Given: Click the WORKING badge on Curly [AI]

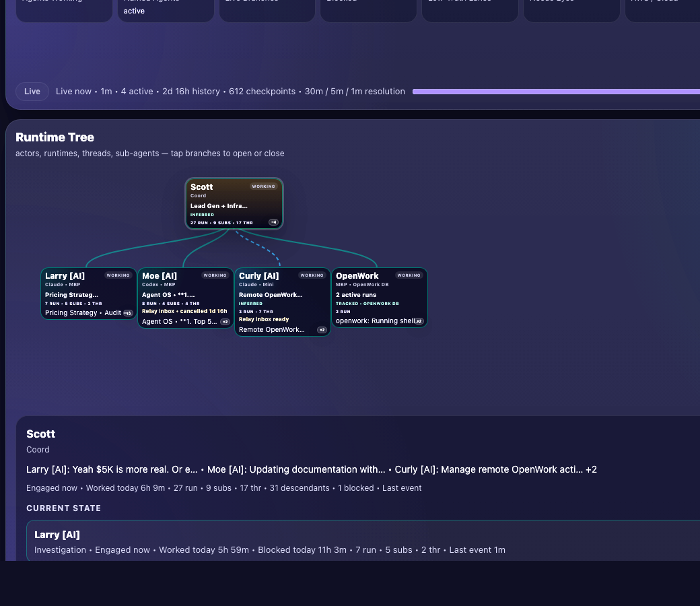Looking at the screenshot, I should (x=312, y=275).
